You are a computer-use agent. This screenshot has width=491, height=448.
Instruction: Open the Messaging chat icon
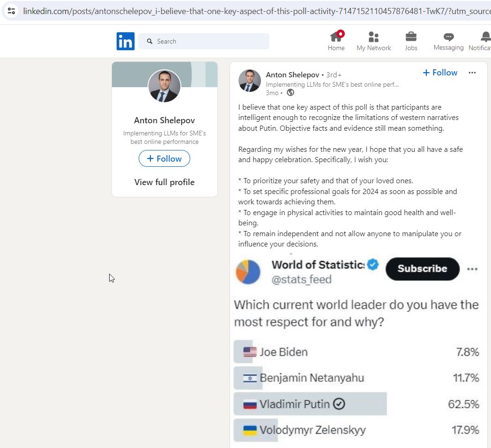449,37
